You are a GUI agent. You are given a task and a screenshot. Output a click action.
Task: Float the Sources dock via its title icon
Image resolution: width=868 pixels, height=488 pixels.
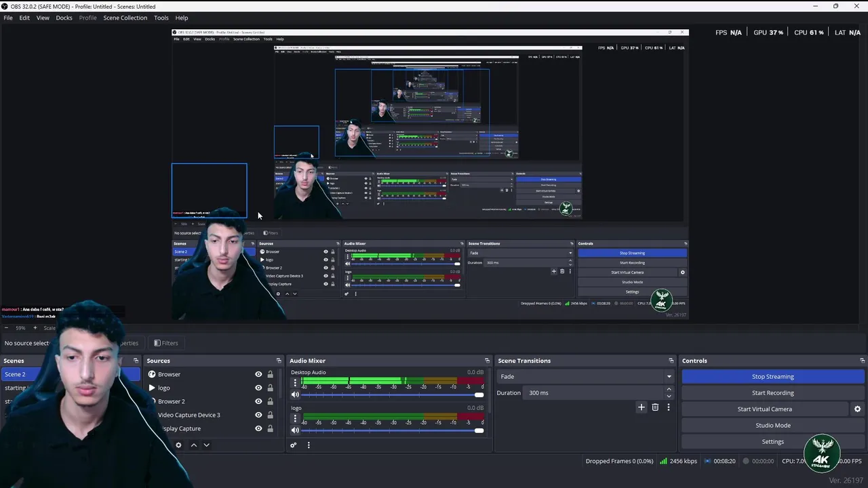point(278,361)
